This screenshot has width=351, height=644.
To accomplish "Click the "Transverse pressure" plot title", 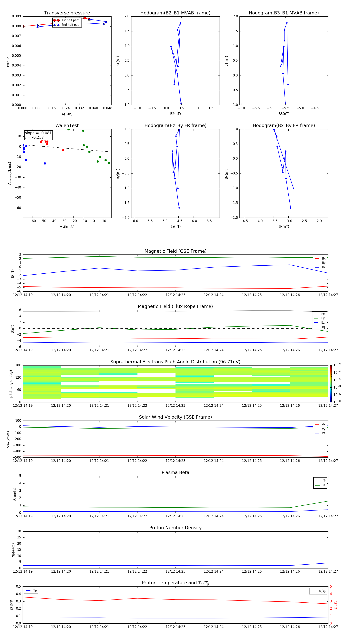I will [67, 13].
